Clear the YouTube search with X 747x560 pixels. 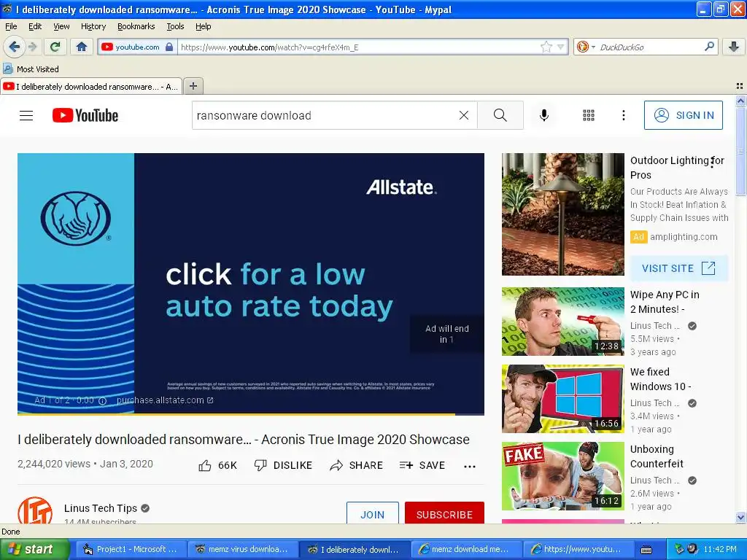pyautogui.click(x=463, y=115)
